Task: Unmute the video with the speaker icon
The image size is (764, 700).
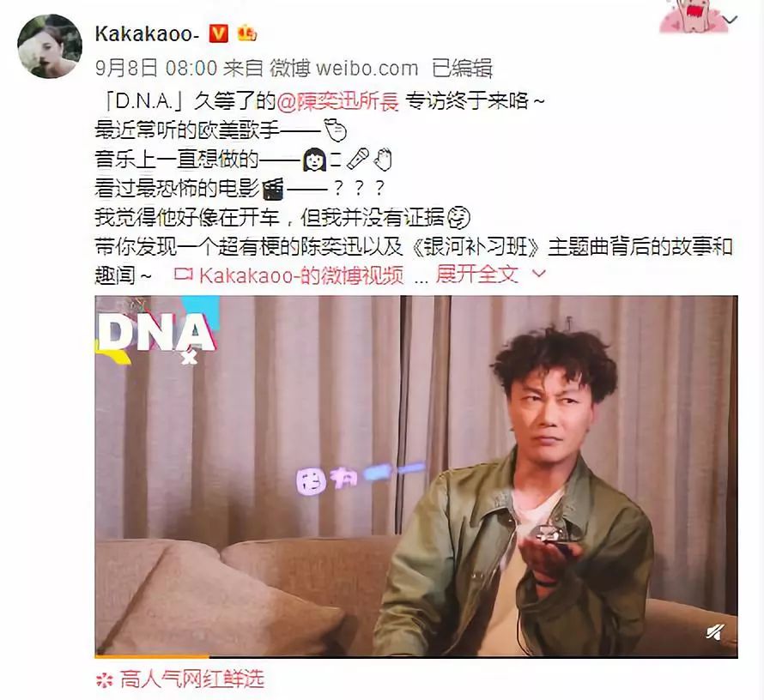Action: pyautogui.click(x=715, y=632)
